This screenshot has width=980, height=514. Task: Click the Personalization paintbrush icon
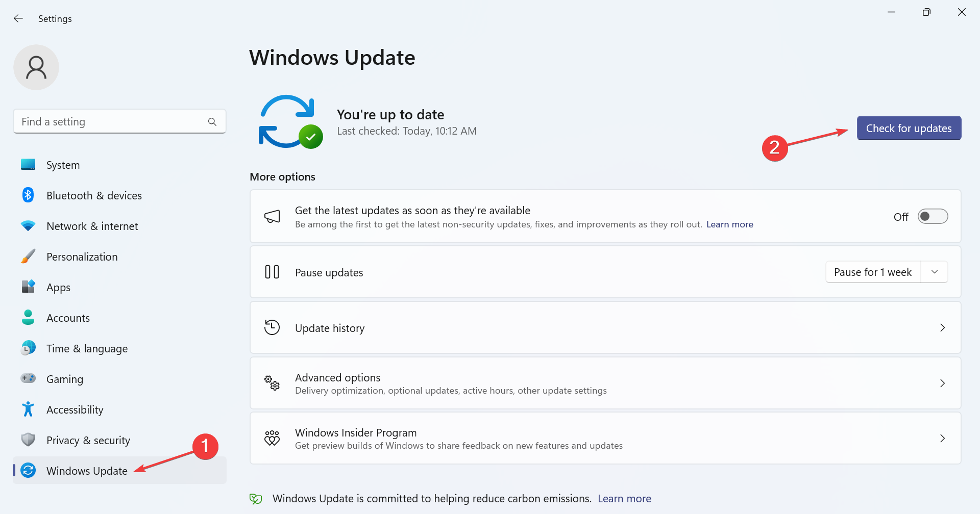coord(28,256)
